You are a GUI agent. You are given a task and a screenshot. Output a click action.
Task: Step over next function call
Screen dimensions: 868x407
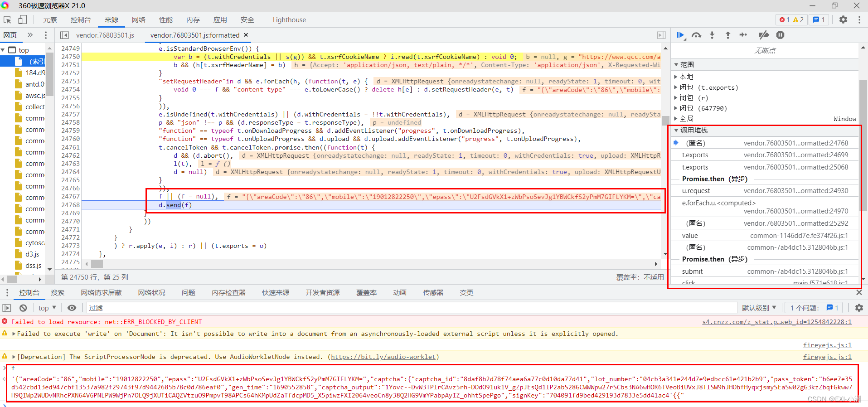point(697,35)
